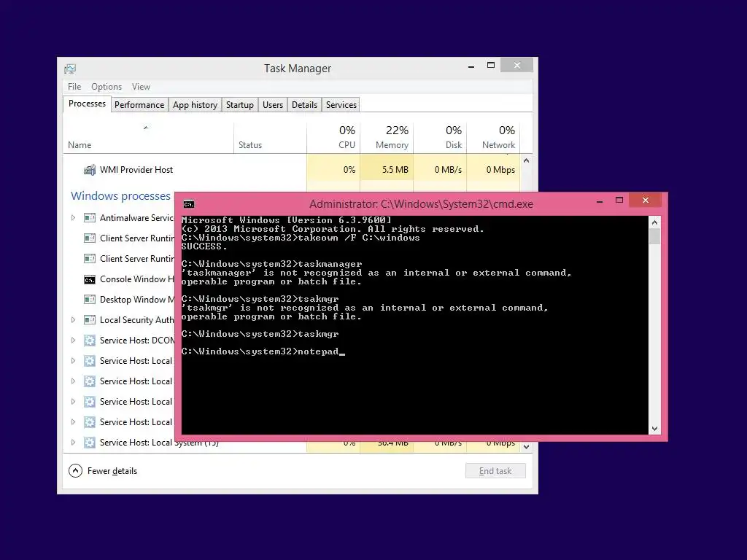Viewport: 747px width, 560px height.
Task: Switch to the Services tab
Action: point(341,105)
